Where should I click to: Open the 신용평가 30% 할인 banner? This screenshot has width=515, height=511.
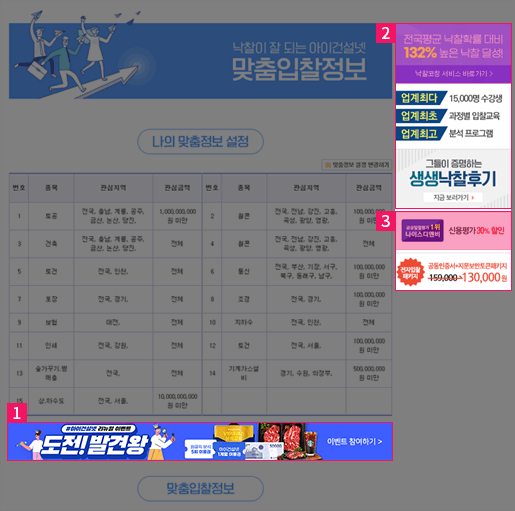point(453,231)
